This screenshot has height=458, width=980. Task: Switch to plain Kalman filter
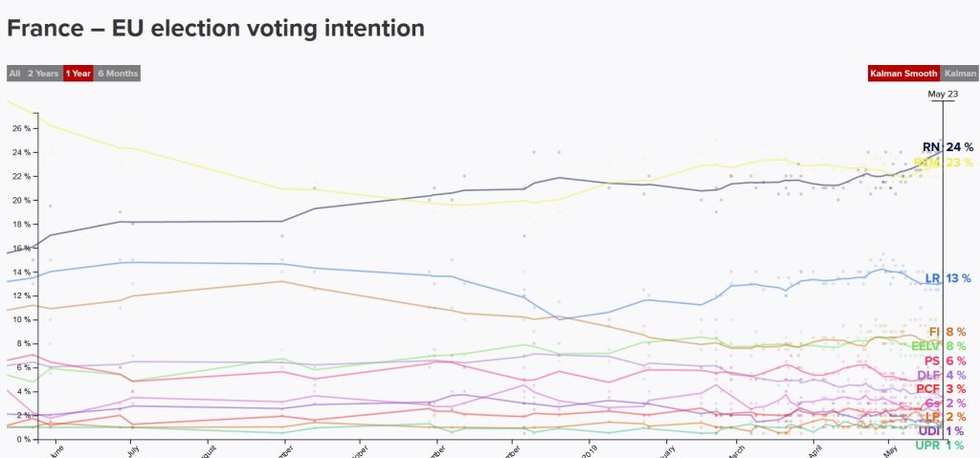959,73
